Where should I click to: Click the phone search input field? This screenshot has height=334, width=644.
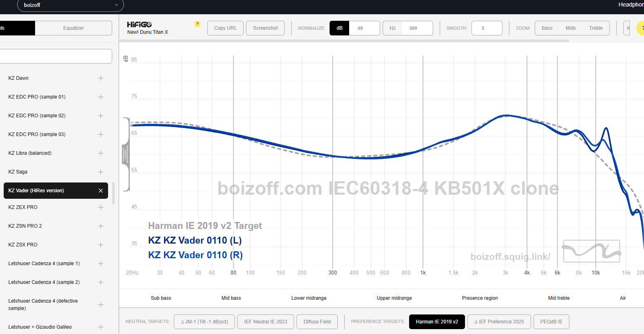coord(56,56)
